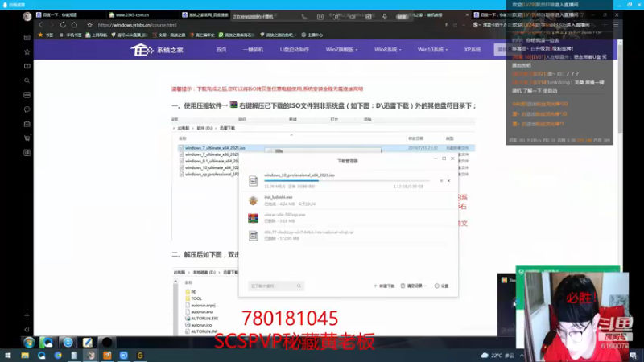Open the XP系统 navigation item

tap(473, 50)
